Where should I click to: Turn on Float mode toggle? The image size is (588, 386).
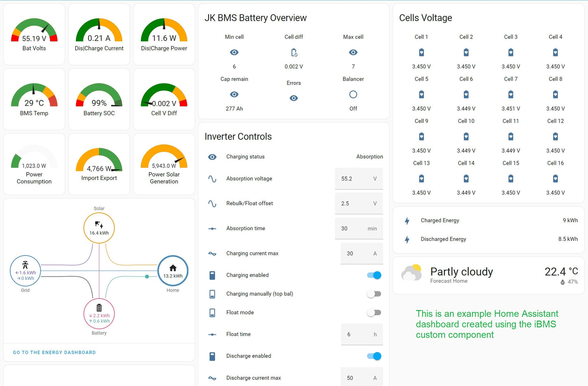374,313
